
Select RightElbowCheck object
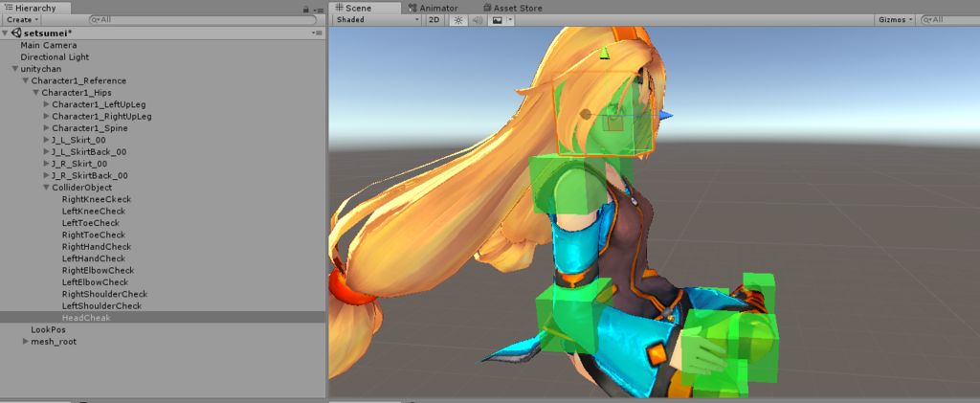click(x=99, y=271)
